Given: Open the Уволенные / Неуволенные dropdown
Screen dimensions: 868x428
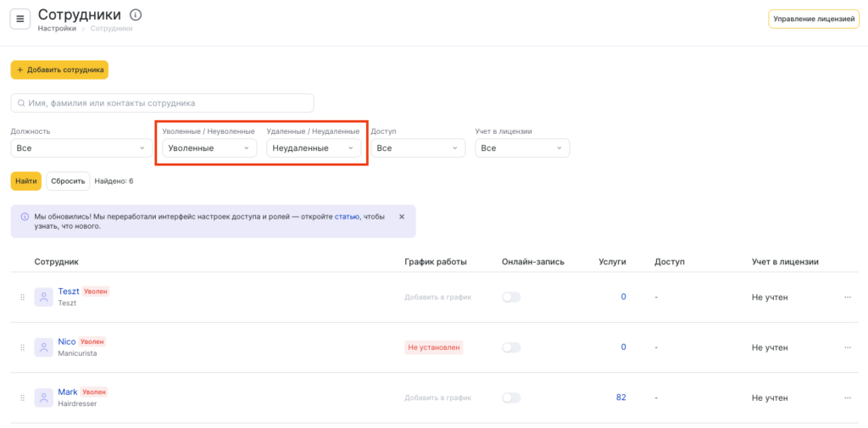Looking at the screenshot, I should point(209,148).
